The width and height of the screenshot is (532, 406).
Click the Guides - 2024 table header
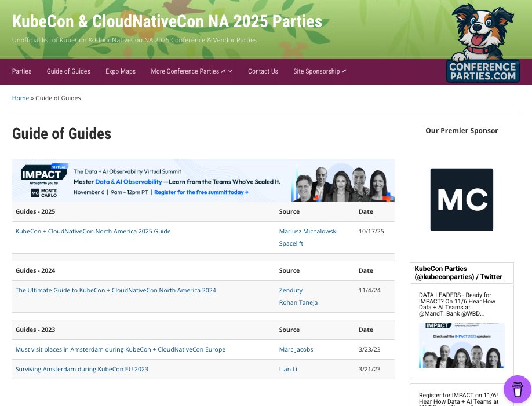pos(35,270)
